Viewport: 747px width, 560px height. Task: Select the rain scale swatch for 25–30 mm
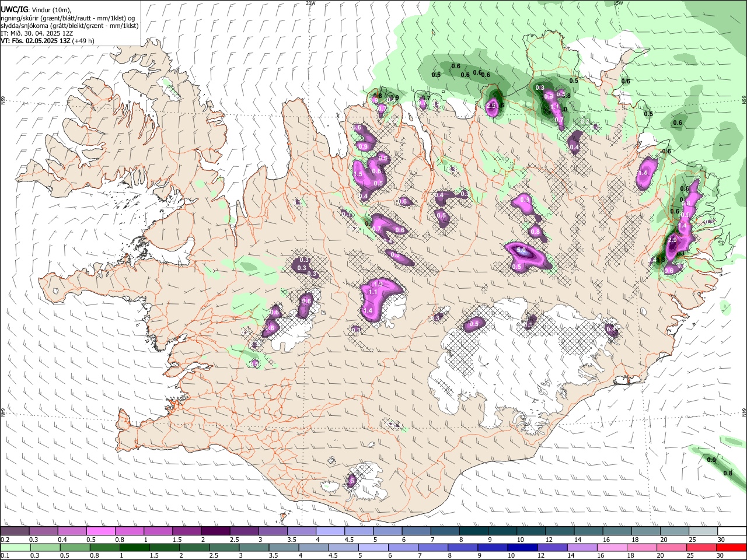pyautogui.click(x=702, y=548)
